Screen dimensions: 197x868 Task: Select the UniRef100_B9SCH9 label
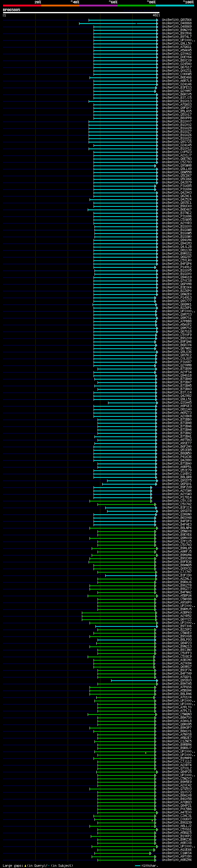click(x=176, y=558)
